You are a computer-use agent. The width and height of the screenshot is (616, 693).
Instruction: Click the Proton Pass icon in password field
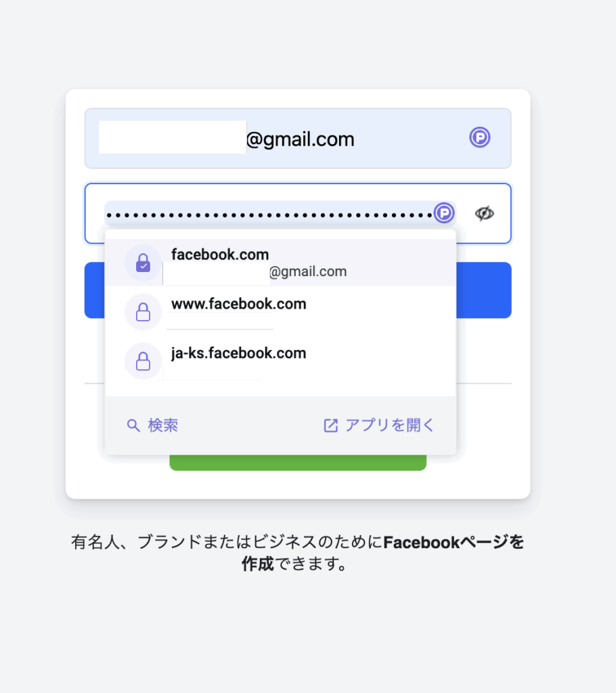444,213
